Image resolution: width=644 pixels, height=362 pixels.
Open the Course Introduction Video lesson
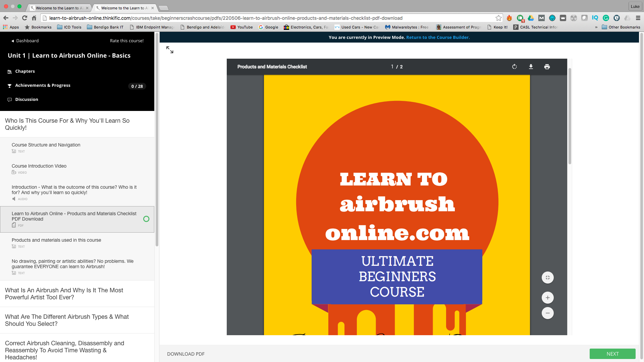pos(39,166)
